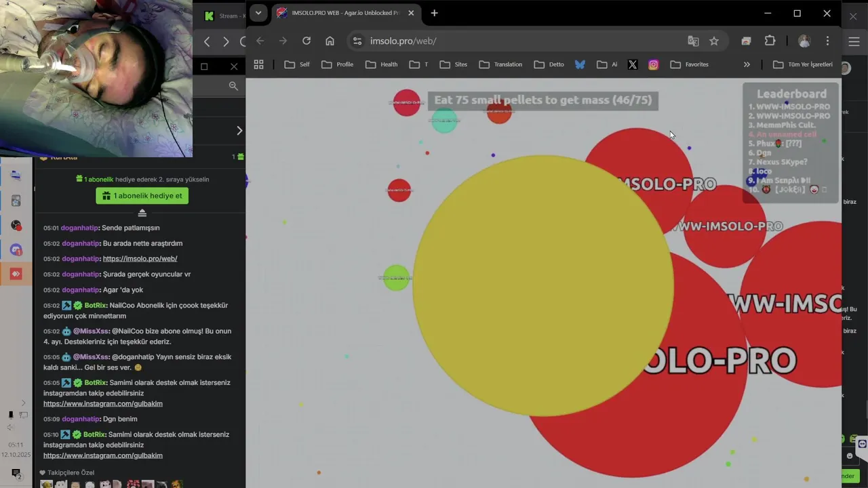This screenshot has height=488, width=868.
Task: Open the Translation bookmarks folder
Action: coord(500,64)
